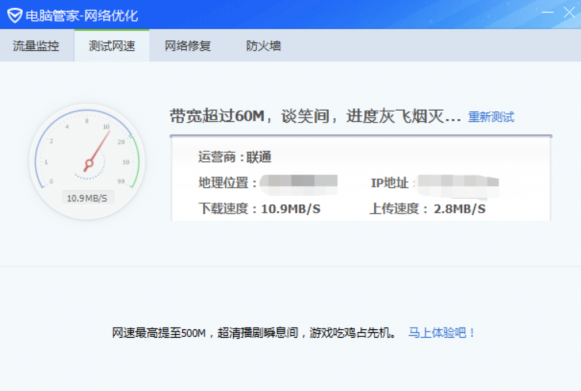Click the 电脑管家 shield logo icon
The image size is (581, 391).
coord(14,16)
